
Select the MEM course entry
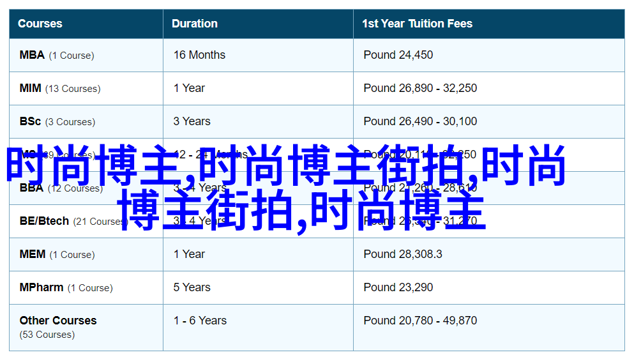pos(33,254)
